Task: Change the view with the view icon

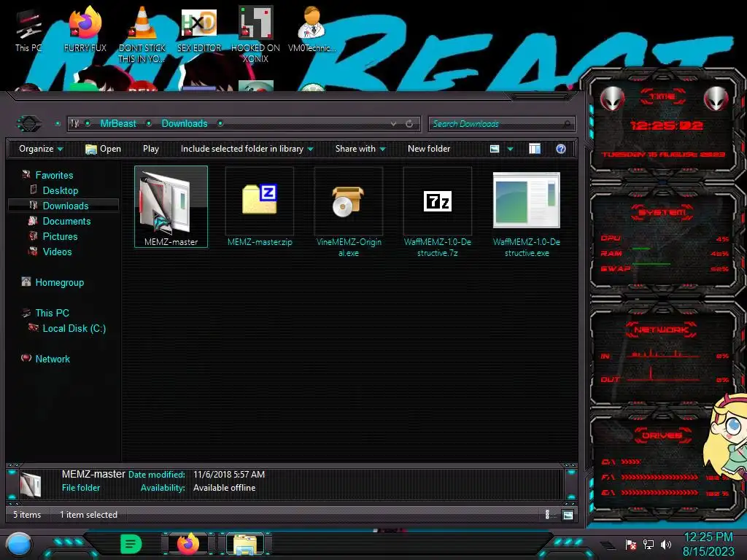Action: click(x=495, y=149)
